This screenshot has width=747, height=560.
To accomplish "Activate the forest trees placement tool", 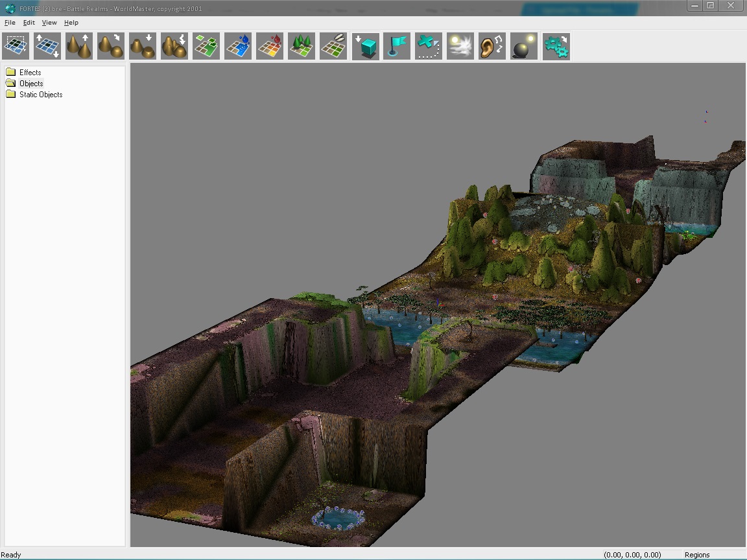I will 302,46.
